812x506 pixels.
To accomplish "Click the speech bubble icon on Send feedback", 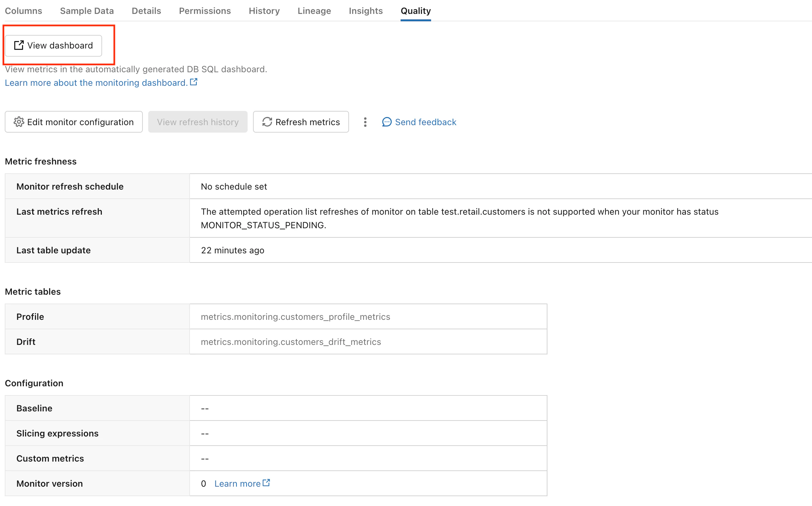I will pos(387,122).
